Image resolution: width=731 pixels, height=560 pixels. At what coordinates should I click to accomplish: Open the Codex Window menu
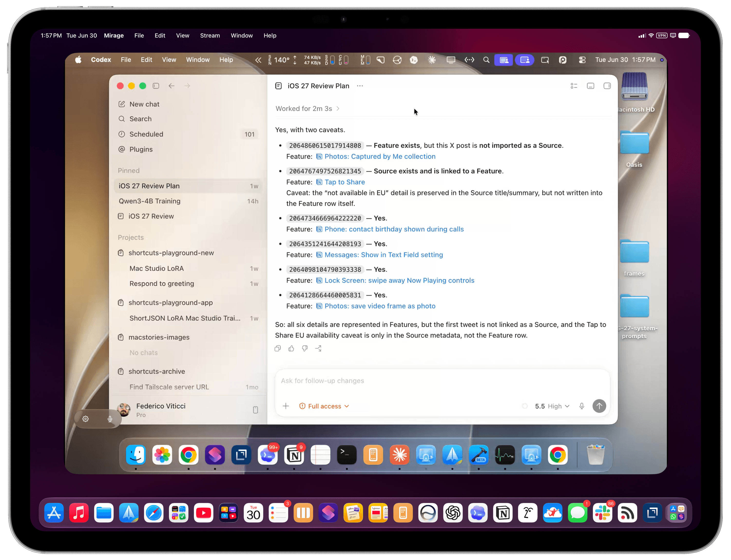pos(198,60)
